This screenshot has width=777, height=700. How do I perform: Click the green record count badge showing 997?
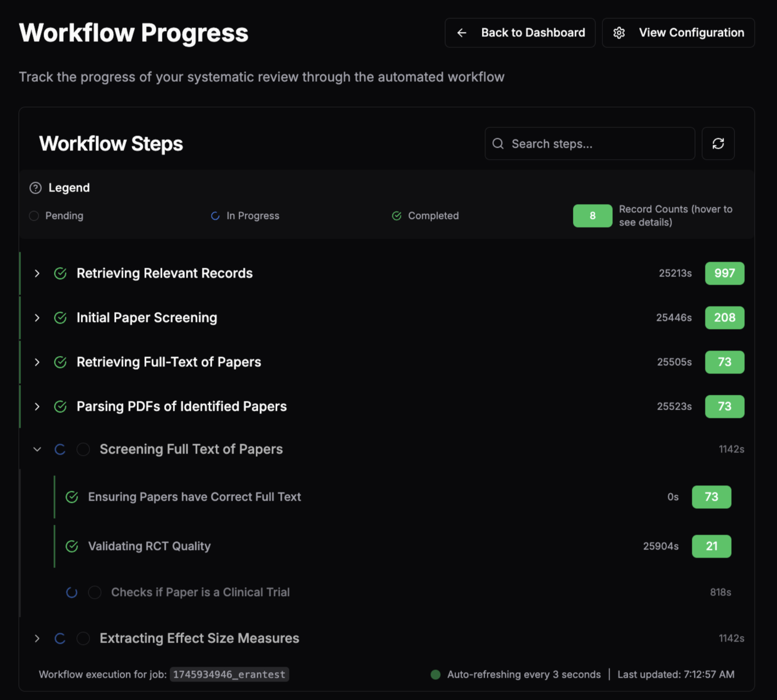tap(724, 274)
